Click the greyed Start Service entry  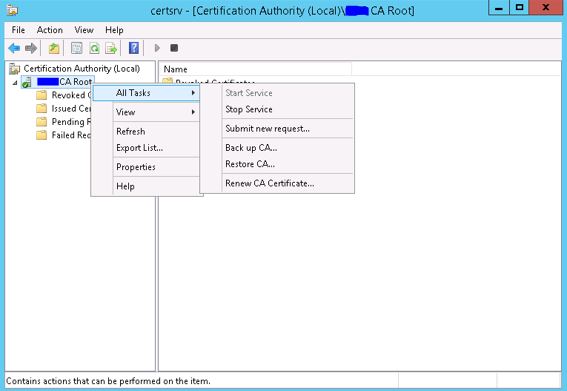click(x=277, y=93)
